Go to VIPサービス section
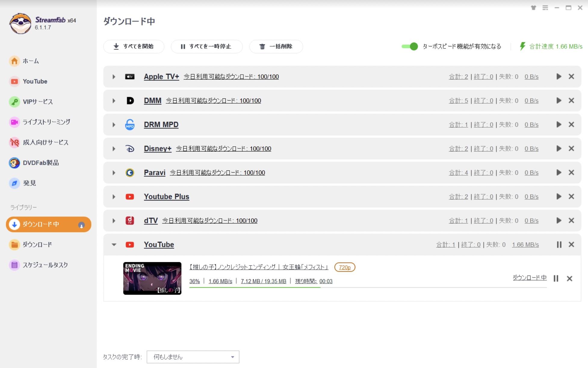The width and height of the screenshot is (588, 368). [x=31, y=102]
